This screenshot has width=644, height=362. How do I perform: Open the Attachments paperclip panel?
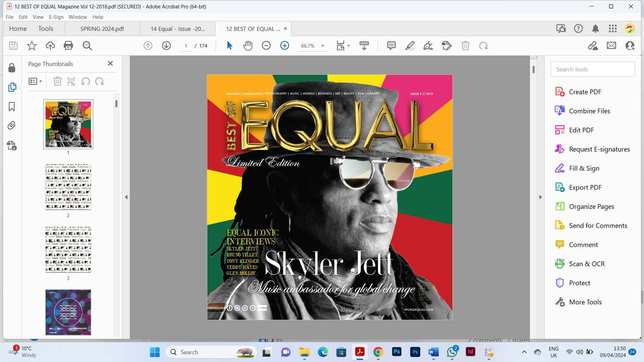[x=12, y=126]
